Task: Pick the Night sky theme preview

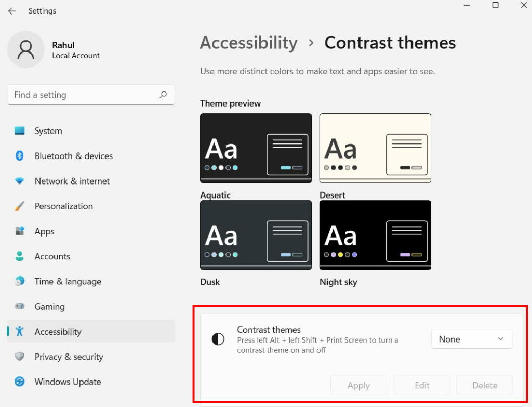Action: coord(375,235)
